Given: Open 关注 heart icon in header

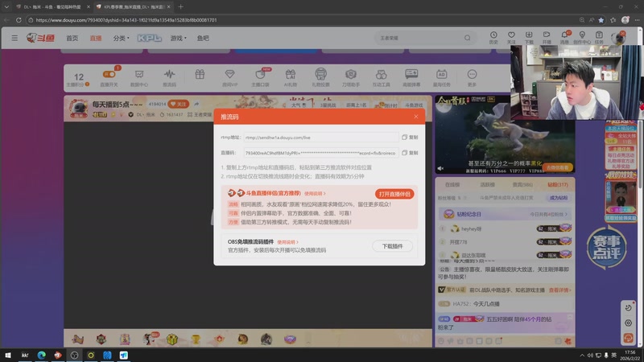Looking at the screenshot, I should (511, 37).
